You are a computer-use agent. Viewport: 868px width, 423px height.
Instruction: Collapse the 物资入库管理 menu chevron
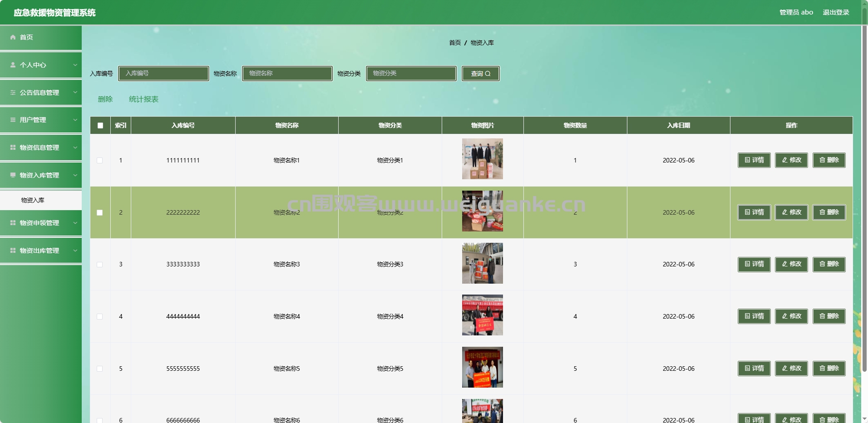(x=75, y=175)
